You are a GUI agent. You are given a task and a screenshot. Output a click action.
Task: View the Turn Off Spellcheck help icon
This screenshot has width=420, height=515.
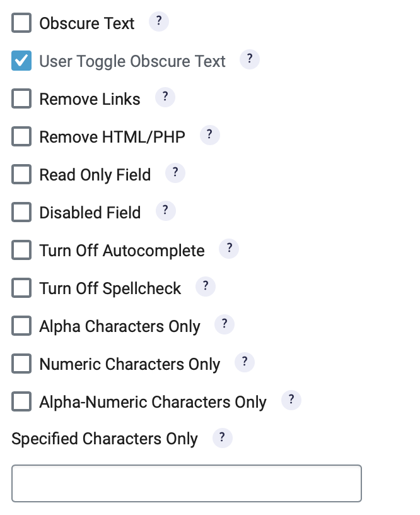click(205, 286)
